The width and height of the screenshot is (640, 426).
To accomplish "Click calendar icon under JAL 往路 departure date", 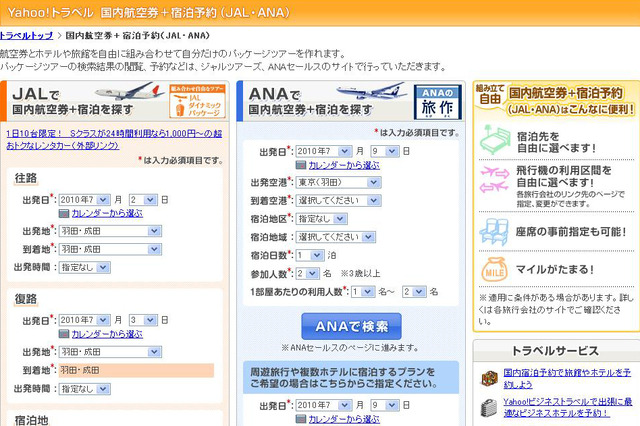I will point(64,213).
